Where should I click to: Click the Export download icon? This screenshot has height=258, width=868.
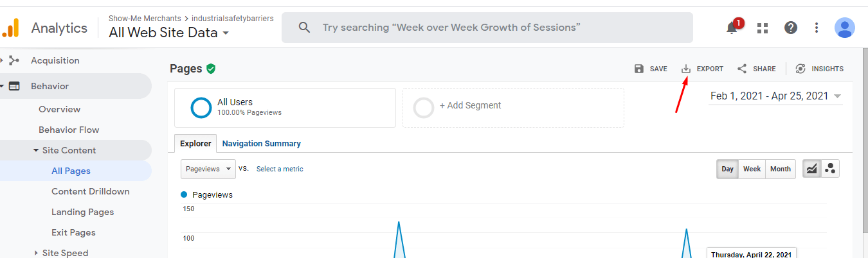(x=686, y=69)
